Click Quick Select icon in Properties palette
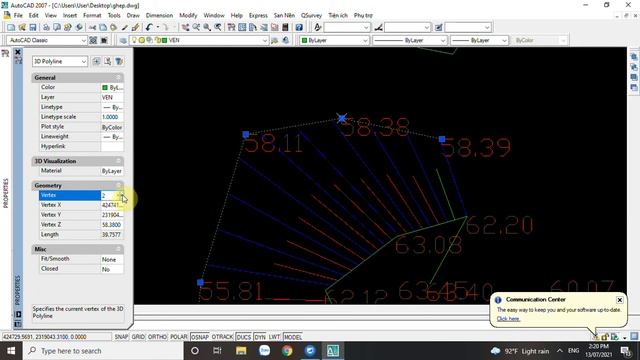The image size is (640, 360). pyautogui.click(x=119, y=61)
